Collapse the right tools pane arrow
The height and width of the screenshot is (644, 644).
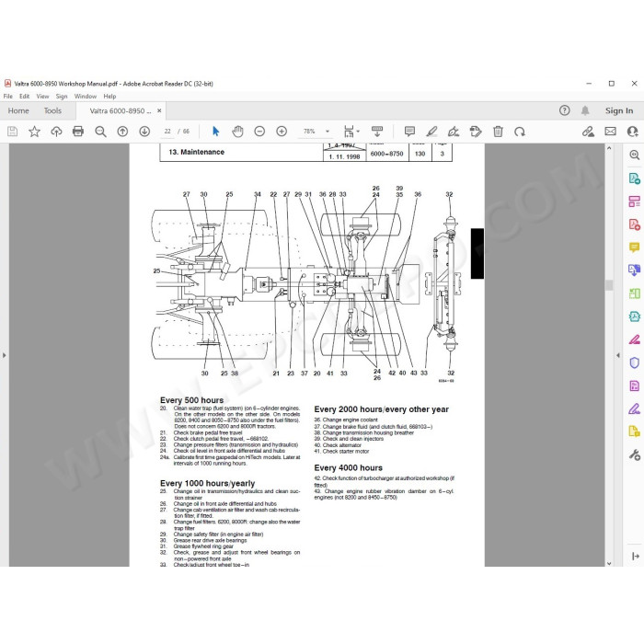618,355
